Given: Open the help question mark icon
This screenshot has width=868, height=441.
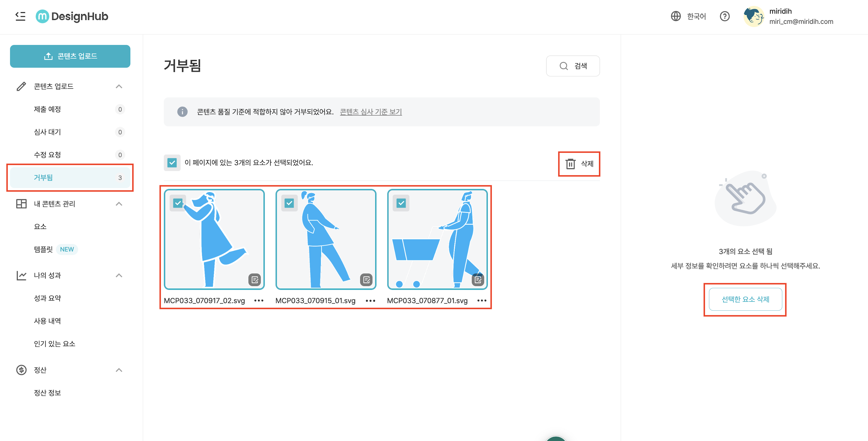Looking at the screenshot, I should click(725, 16).
